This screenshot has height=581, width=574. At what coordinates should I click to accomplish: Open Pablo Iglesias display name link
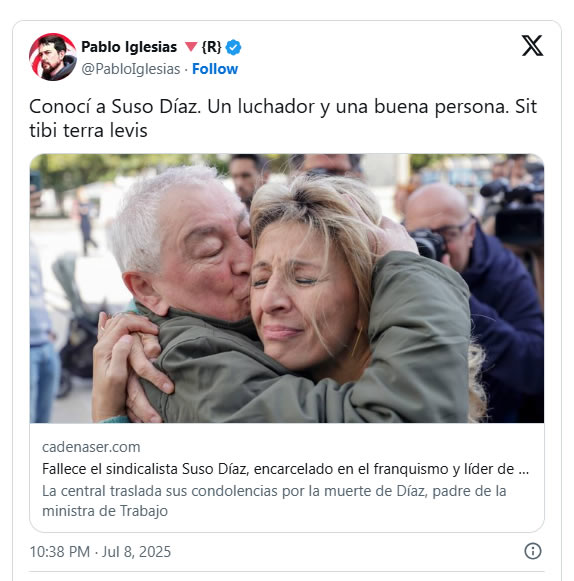(129, 47)
